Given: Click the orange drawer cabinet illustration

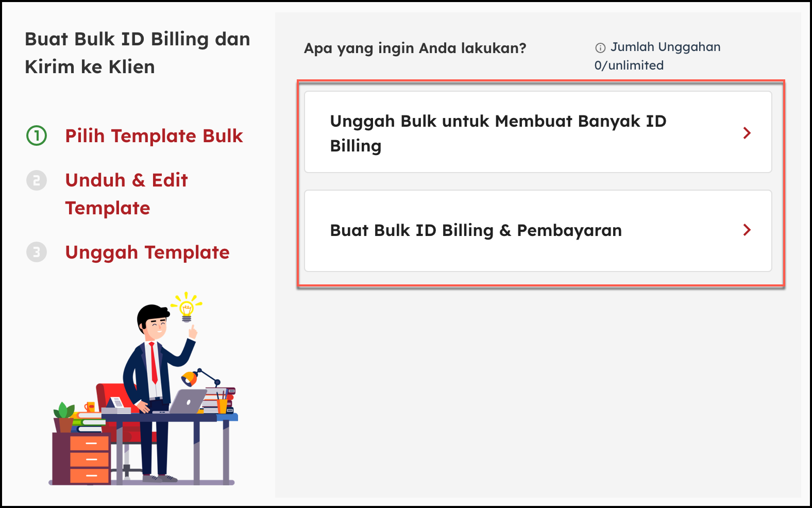Looking at the screenshot, I should click(x=89, y=459).
